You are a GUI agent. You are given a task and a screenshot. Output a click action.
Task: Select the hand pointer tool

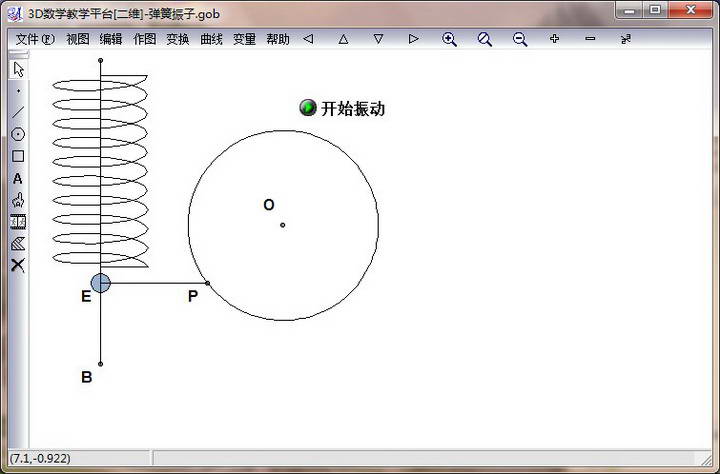(18, 200)
